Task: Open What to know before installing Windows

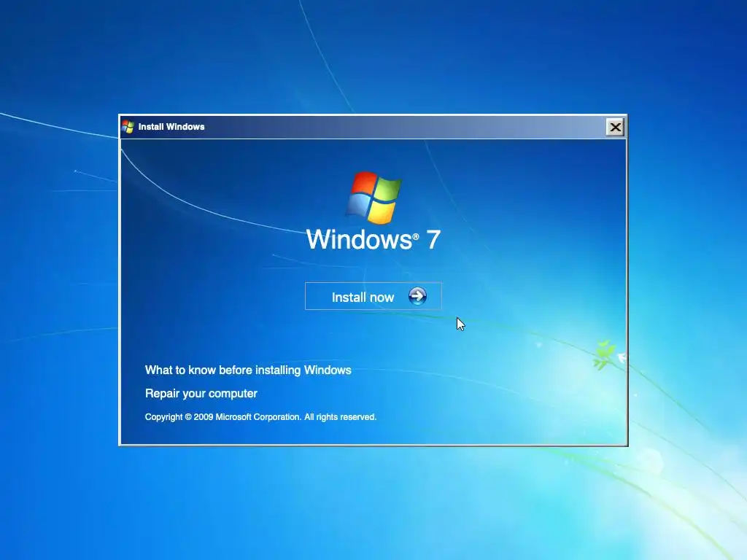Action: (x=248, y=370)
